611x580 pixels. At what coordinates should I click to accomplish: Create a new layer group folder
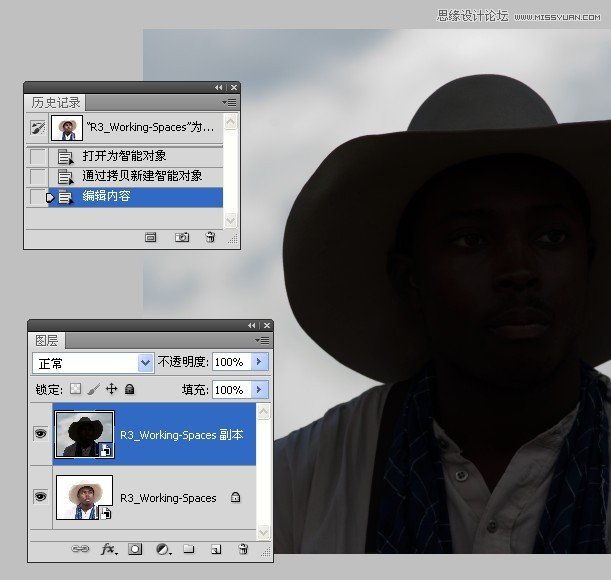(188, 549)
